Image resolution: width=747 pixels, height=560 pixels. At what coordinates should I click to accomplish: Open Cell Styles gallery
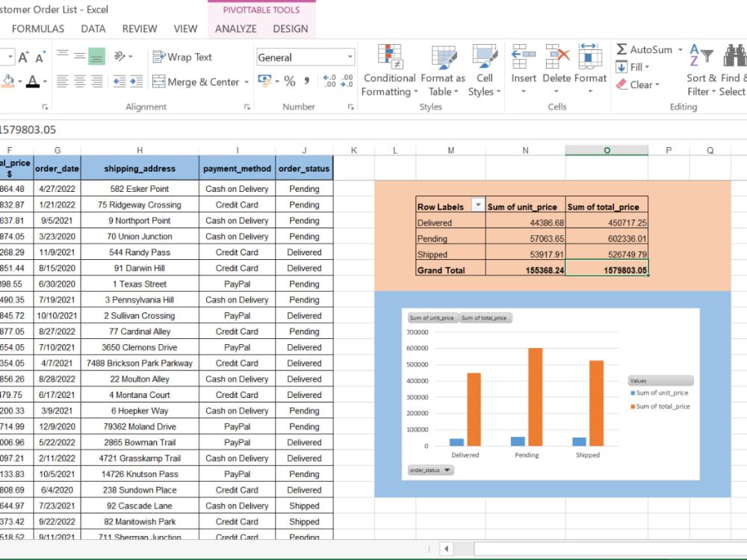[x=485, y=70]
